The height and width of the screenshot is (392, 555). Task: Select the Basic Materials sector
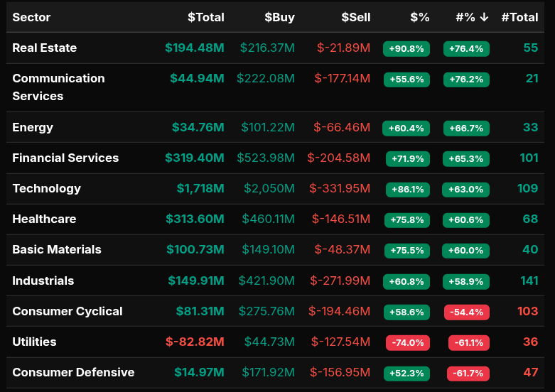pyautogui.click(x=57, y=250)
